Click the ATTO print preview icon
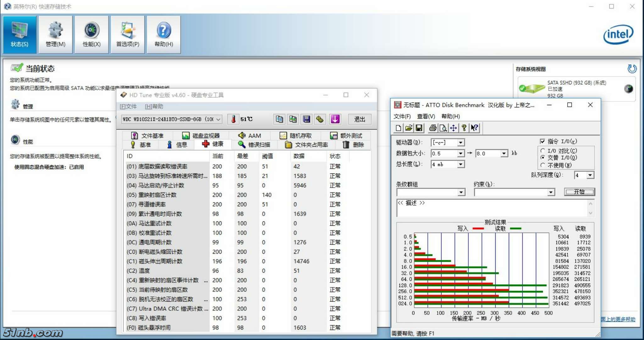 (443, 128)
